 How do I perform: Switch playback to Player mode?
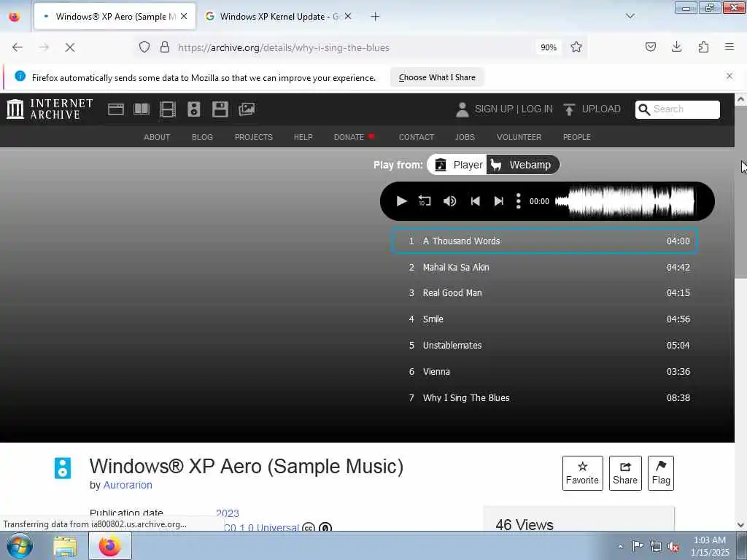[x=458, y=165]
